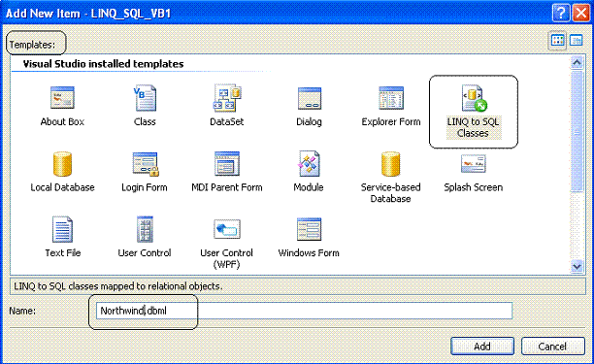Click the 'Explorer Form' label text
594x364 pixels.
click(x=391, y=121)
